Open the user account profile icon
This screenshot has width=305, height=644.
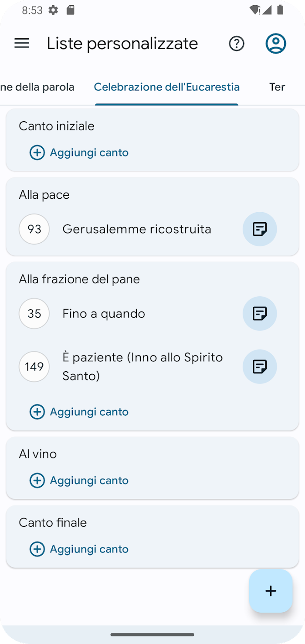[276, 43]
